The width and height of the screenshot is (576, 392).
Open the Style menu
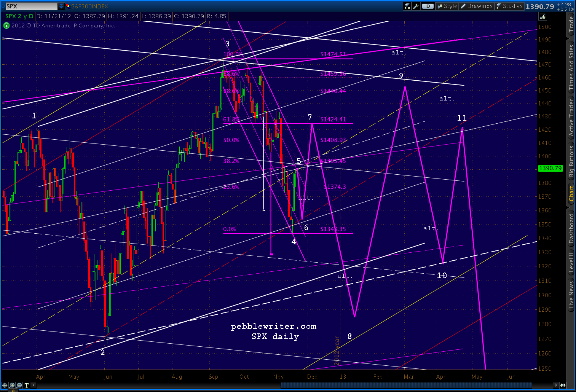click(x=447, y=6)
